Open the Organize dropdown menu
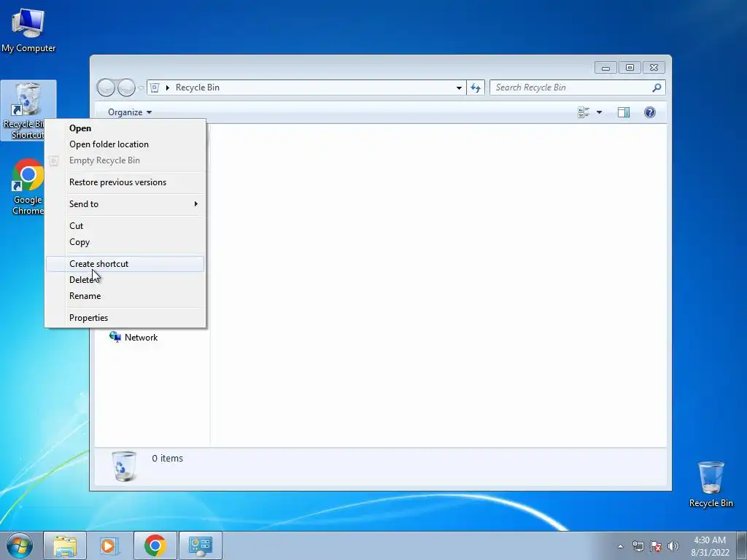 click(130, 112)
